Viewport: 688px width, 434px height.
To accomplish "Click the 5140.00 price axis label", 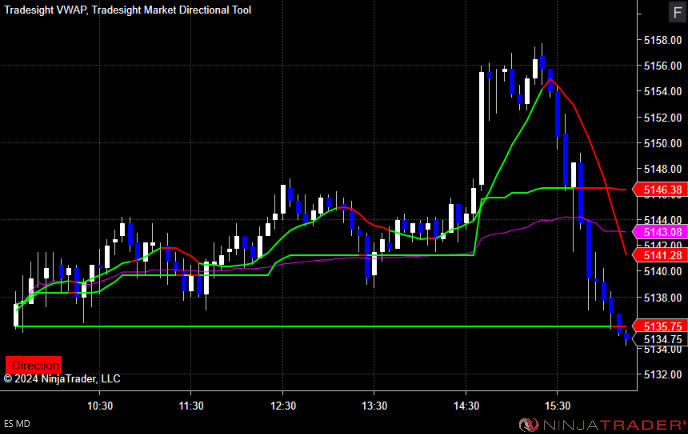I will 663,272.
